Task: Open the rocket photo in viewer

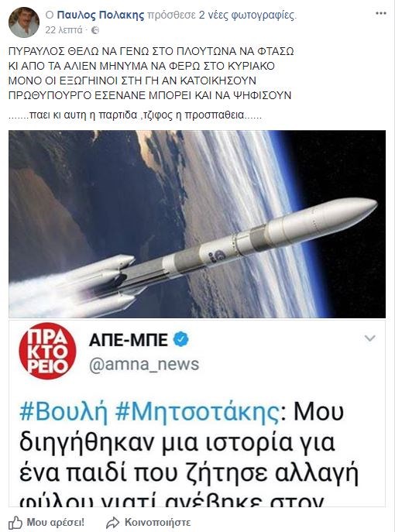Action: click(x=197, y=224)
